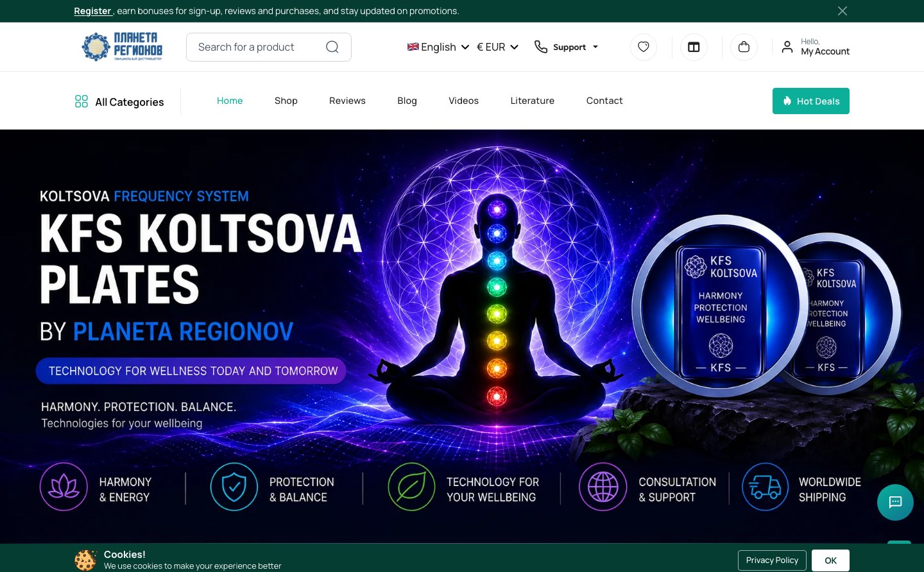
Task: Open the Blog menu item
Action: click(407, 101)
